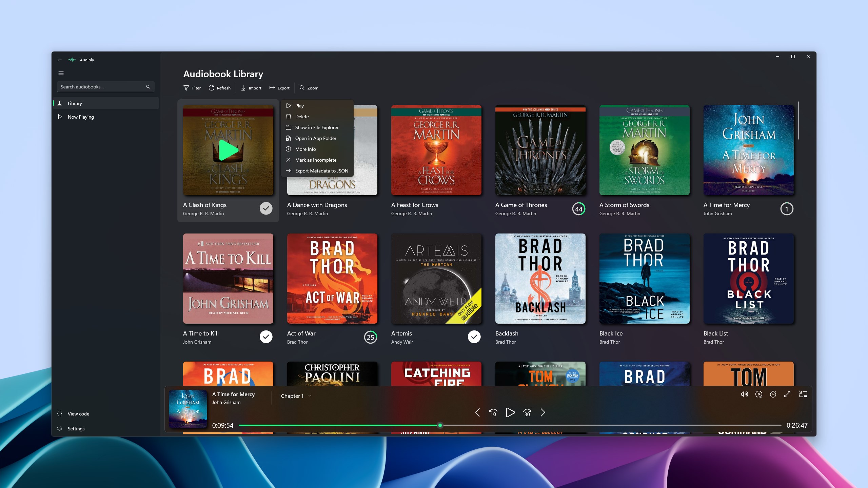Set a sleep timer for playback

[x=773, y=394]
